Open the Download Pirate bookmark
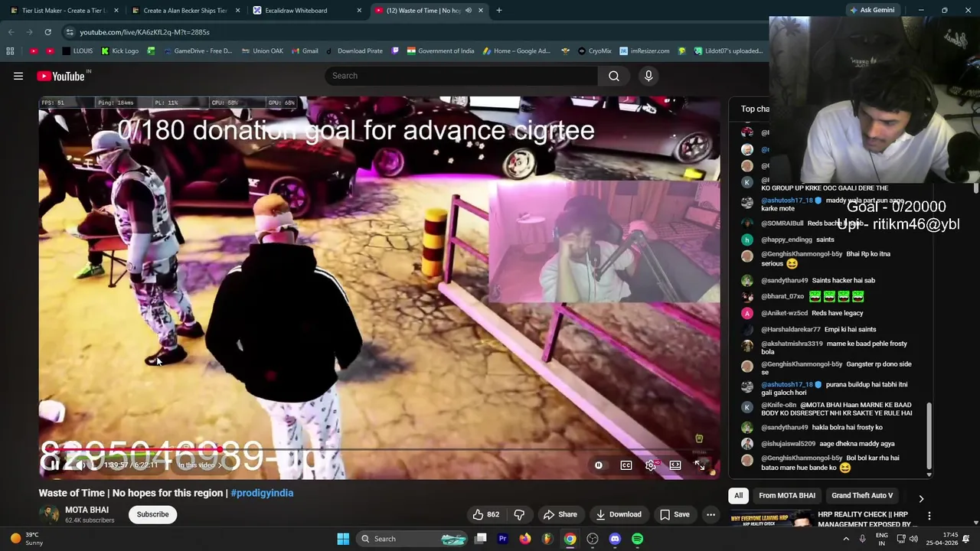Viewport: 980px width, 551px height. [x=354, y=51]
